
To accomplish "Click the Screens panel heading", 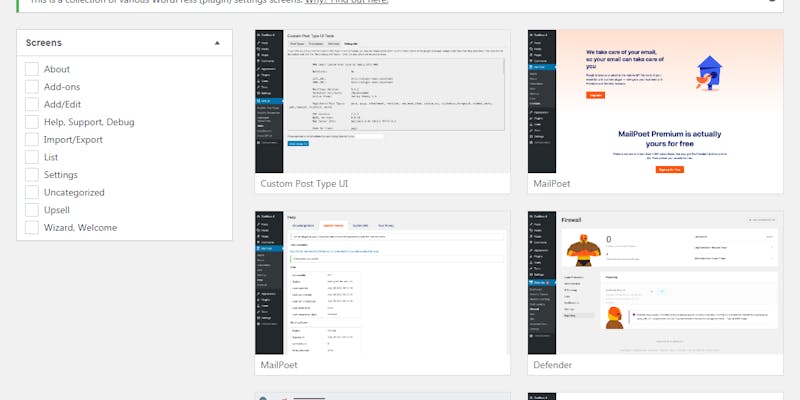I will (44, 43).
